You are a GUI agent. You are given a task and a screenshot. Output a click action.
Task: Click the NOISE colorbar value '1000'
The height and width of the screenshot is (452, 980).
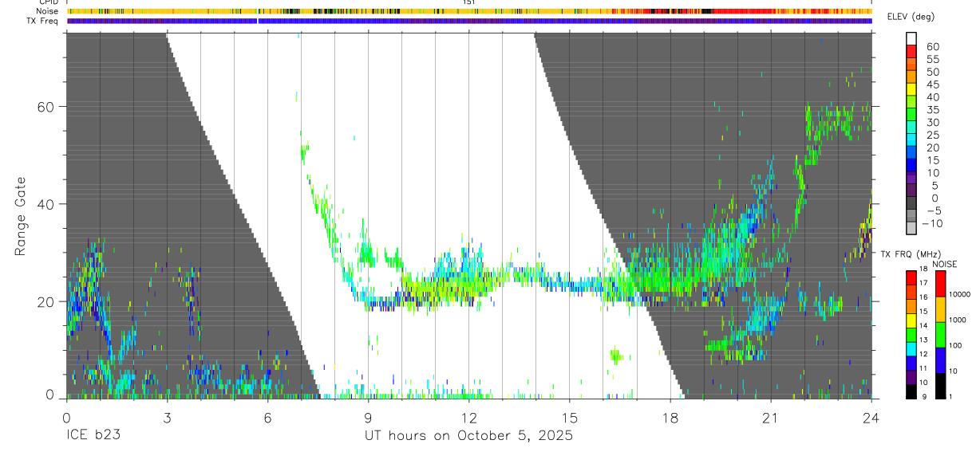click(957, 320)
